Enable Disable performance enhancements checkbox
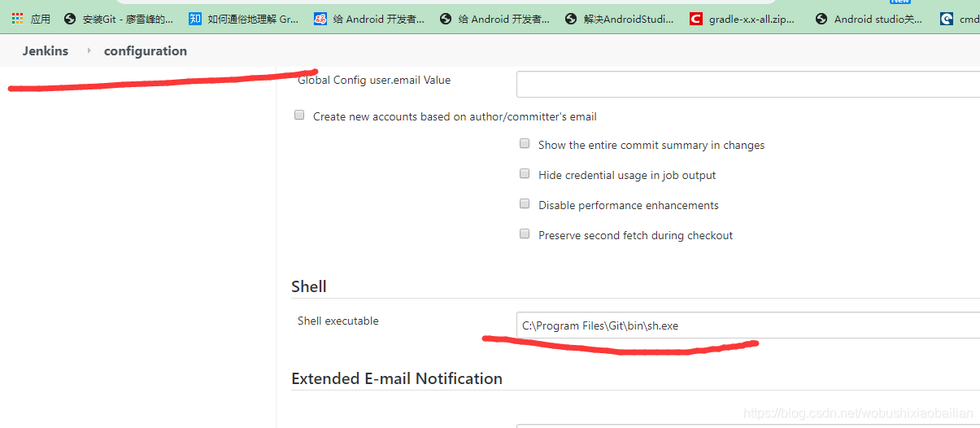The image size is (980, 428). tap(525, 204)
